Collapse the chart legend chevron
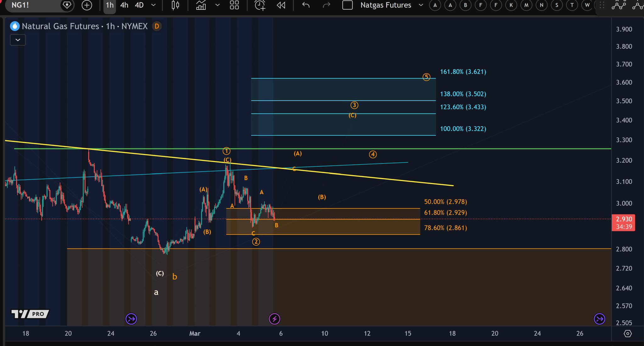 tap(18, 40)
